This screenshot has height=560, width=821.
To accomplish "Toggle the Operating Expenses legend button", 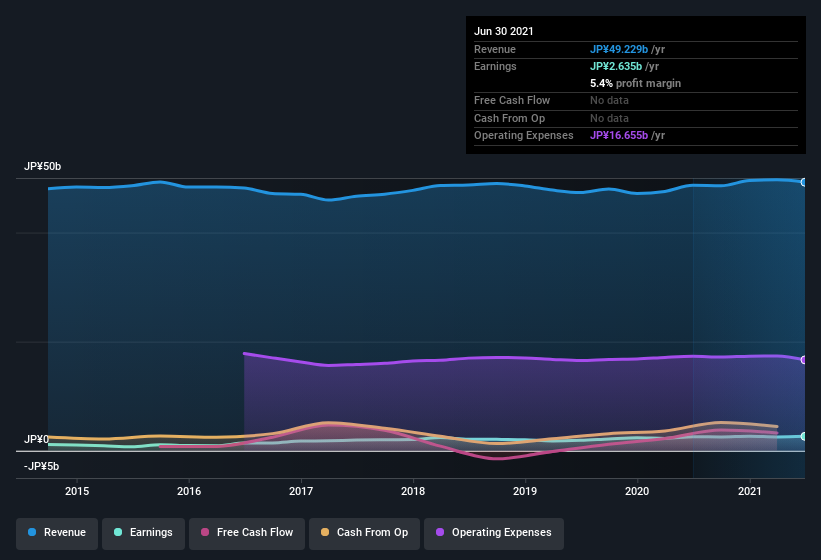I will point(494,533).
